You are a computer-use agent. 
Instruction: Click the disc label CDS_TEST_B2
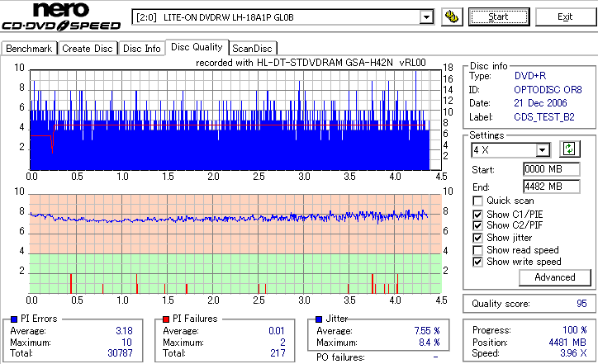tap(544, 117)
